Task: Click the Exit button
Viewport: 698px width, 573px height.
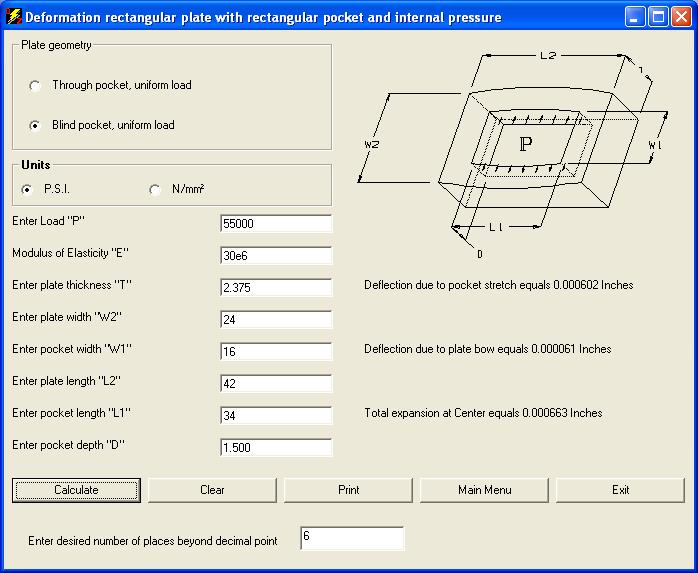Action: coord(621,490)
